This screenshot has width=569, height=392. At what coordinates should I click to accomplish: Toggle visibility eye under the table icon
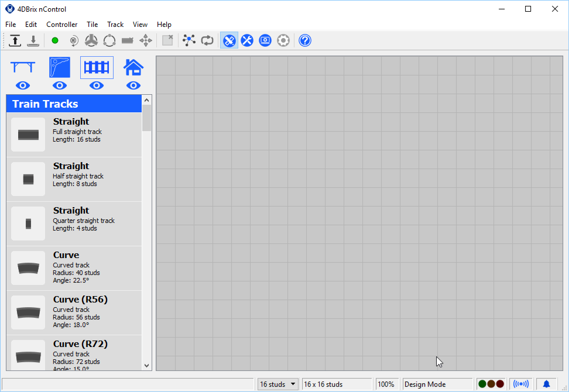23,85
